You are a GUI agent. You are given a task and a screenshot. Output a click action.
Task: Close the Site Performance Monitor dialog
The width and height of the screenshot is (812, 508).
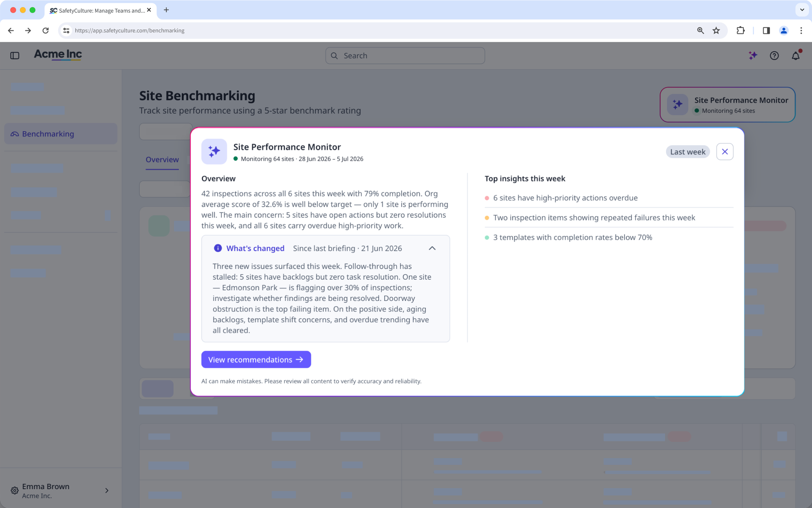(x=725, y=151)
